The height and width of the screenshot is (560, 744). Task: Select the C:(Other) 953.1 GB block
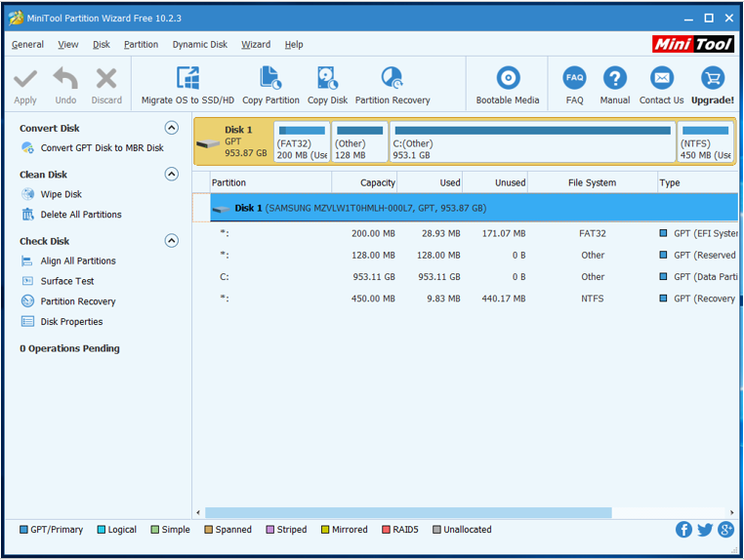pyautogui.click(x=532, y=141)
